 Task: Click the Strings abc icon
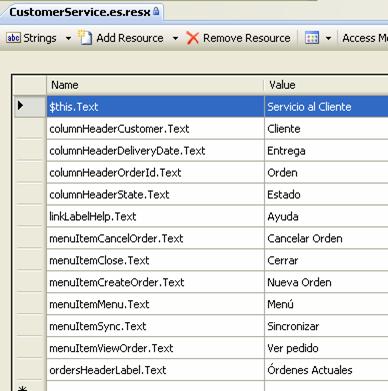13,38
